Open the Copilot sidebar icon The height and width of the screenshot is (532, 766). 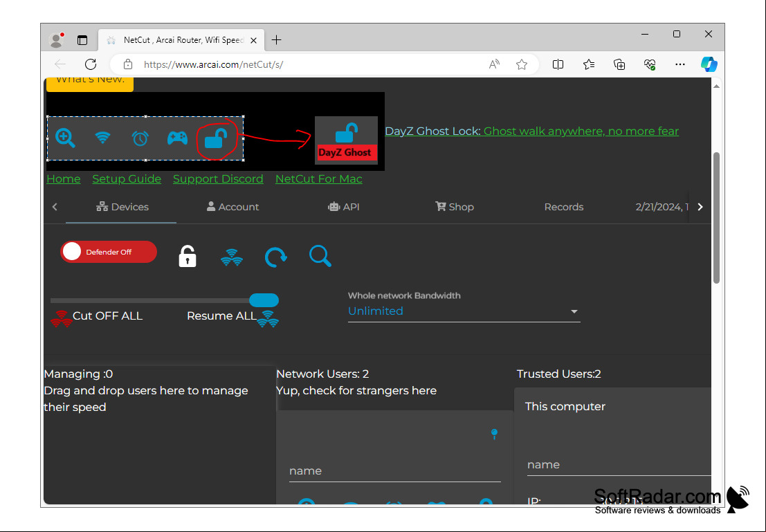pos(709,64)
